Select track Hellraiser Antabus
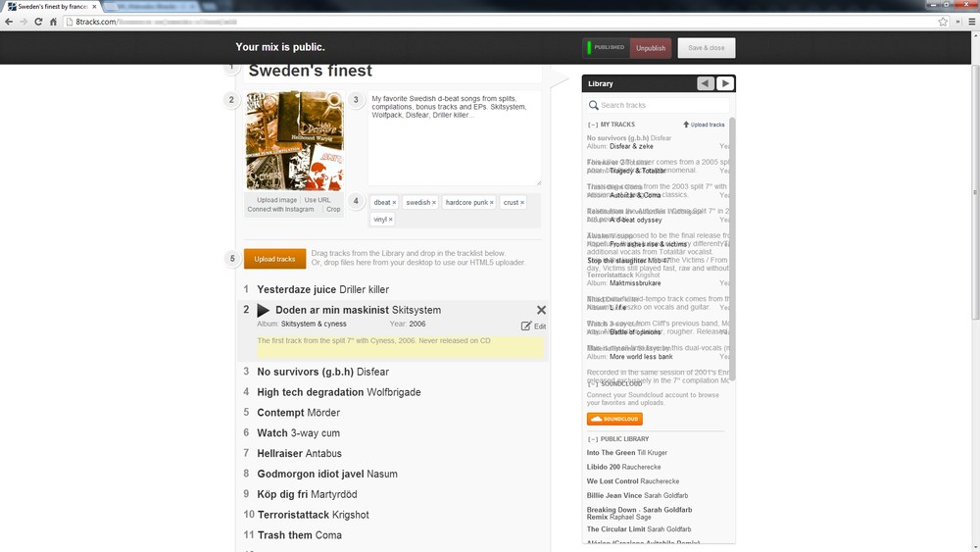Viewport: 980px width, 552px height. pyautogui.click(x=299, y=453)
